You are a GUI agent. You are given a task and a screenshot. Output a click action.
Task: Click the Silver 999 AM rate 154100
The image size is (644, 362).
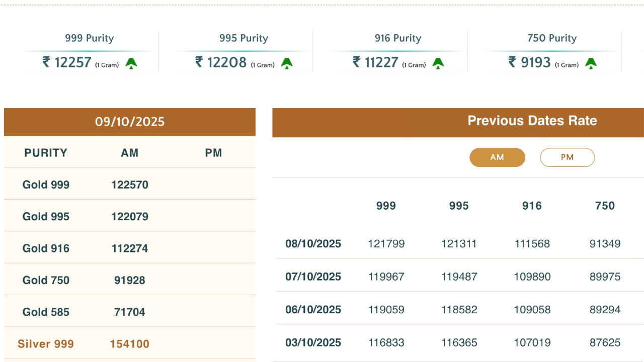coord(130,344)
